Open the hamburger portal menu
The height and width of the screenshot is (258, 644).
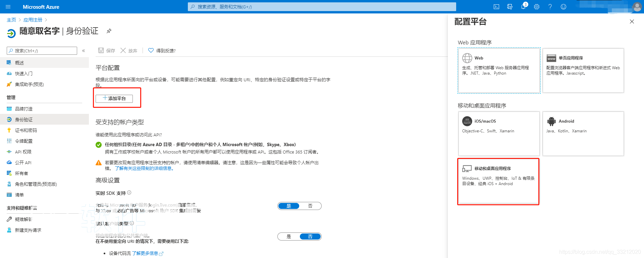8,7
